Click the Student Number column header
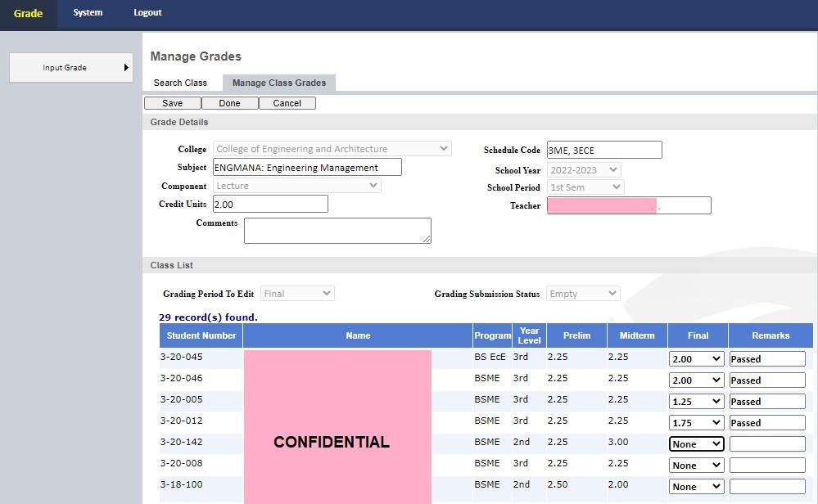The width and height of the screenshot is (818, 504). (x=201, y=335)
